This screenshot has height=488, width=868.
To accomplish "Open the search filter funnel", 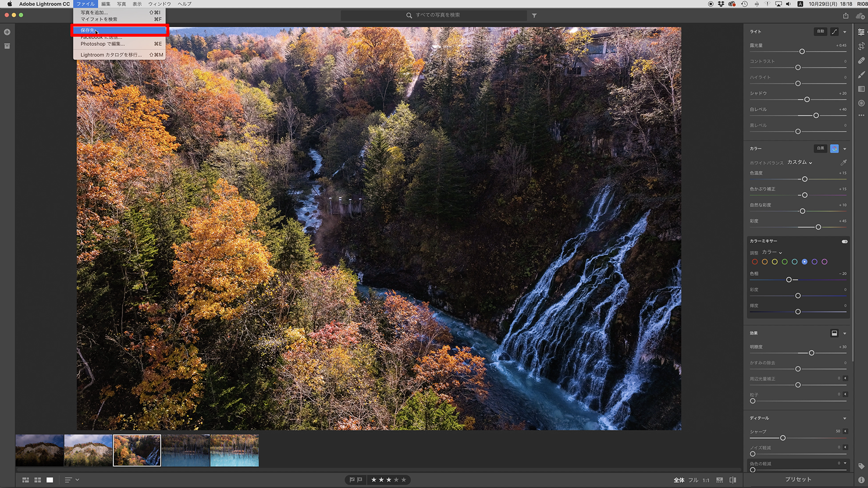I will [x=534, y=15].
